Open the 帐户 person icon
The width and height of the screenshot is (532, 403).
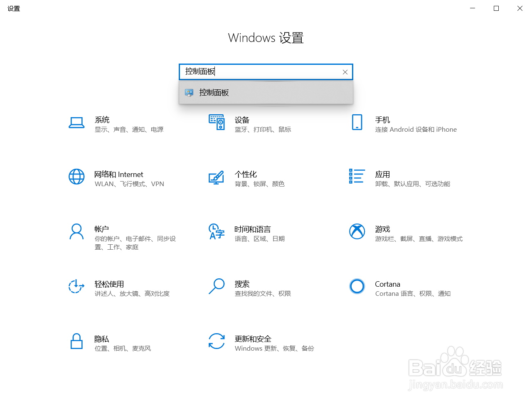[x=76, y=231]
